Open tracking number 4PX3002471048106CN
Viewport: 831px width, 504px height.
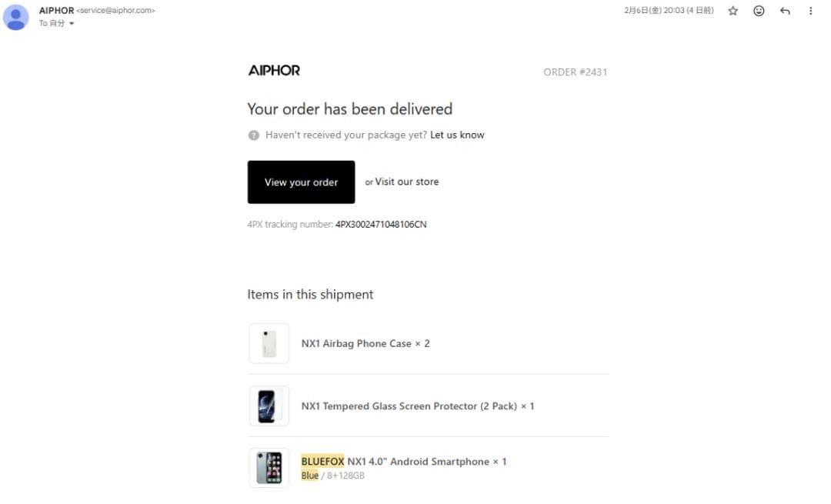point(381,225)
